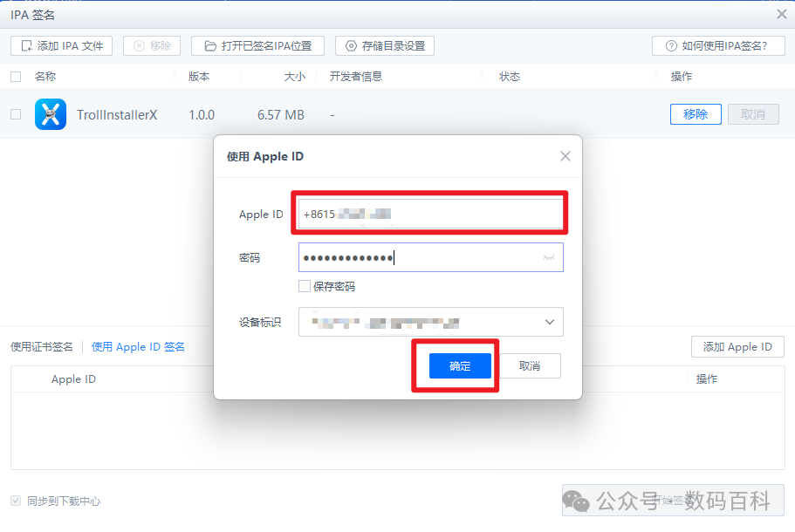
Task: Click the TrollInstallerX name text
Action: click(117, 115)
